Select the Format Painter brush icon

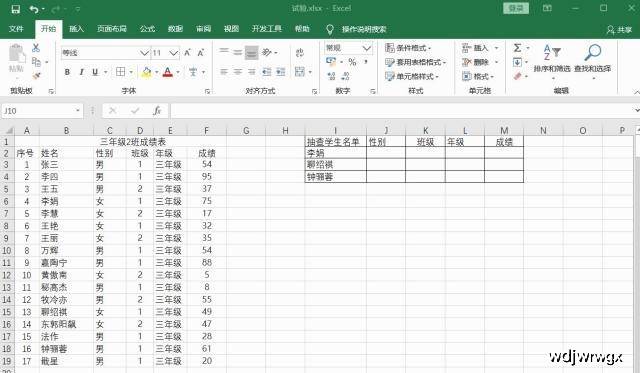tap(36, 76)
